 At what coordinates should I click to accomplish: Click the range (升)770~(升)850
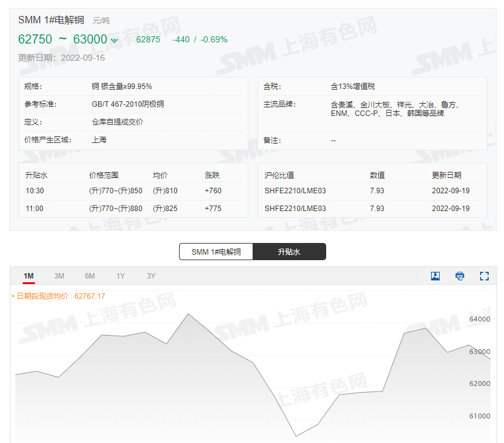click(x=116, y=191)
